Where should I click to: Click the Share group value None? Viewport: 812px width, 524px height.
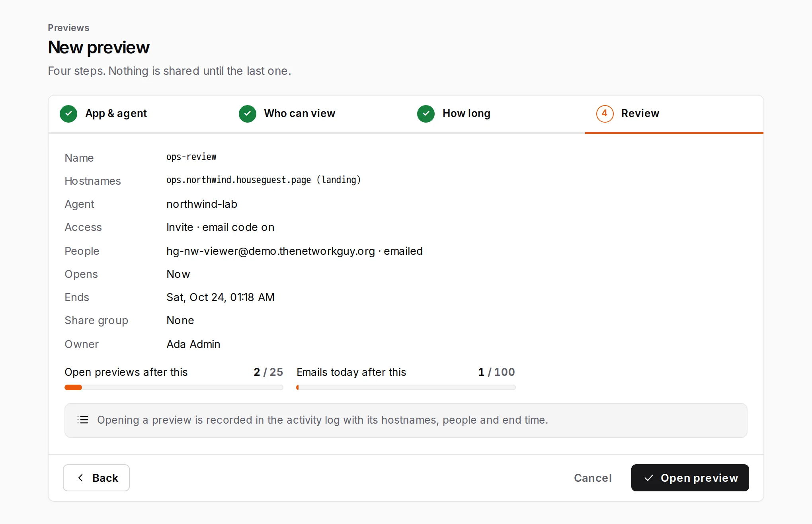pos(180,321)
